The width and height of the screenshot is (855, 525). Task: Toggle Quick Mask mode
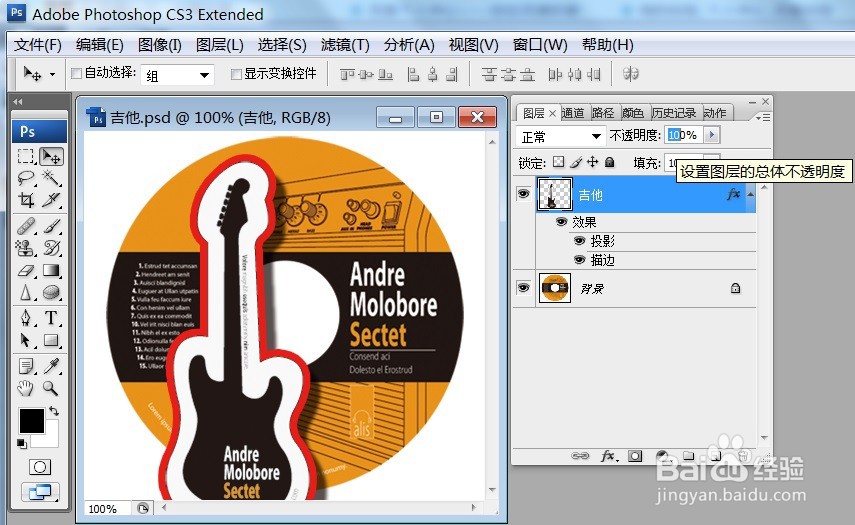pyautogui.click(x=39, y=467)
